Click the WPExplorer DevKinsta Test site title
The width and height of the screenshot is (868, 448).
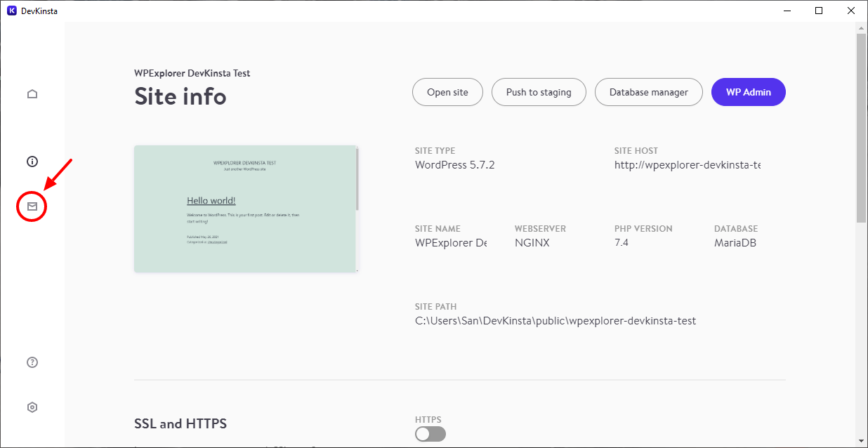(x=192, y=73)
